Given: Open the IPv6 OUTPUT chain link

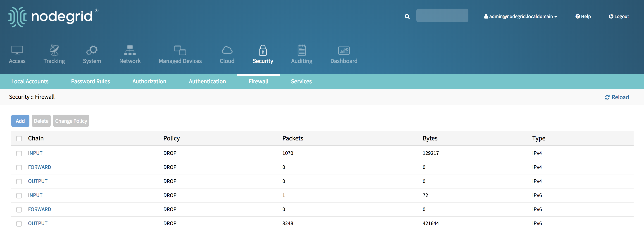Looking at the screenshot, I should [x=38, y=223].
